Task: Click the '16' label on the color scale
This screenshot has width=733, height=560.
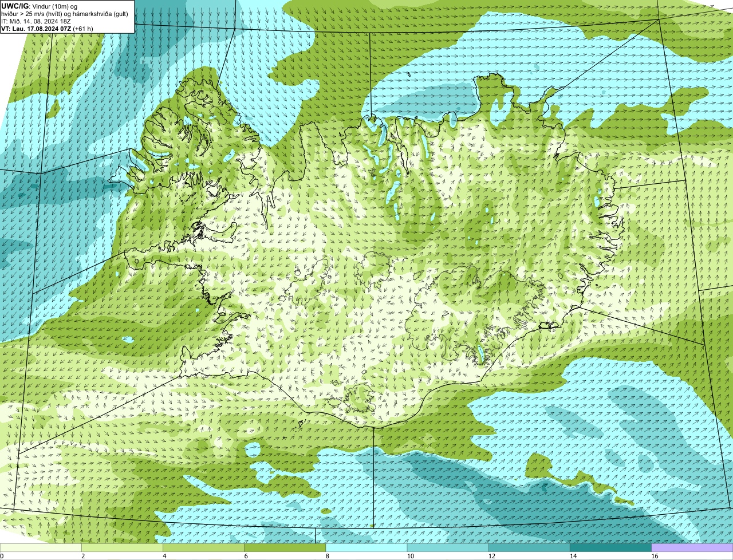Action: [x=655, y=556]
